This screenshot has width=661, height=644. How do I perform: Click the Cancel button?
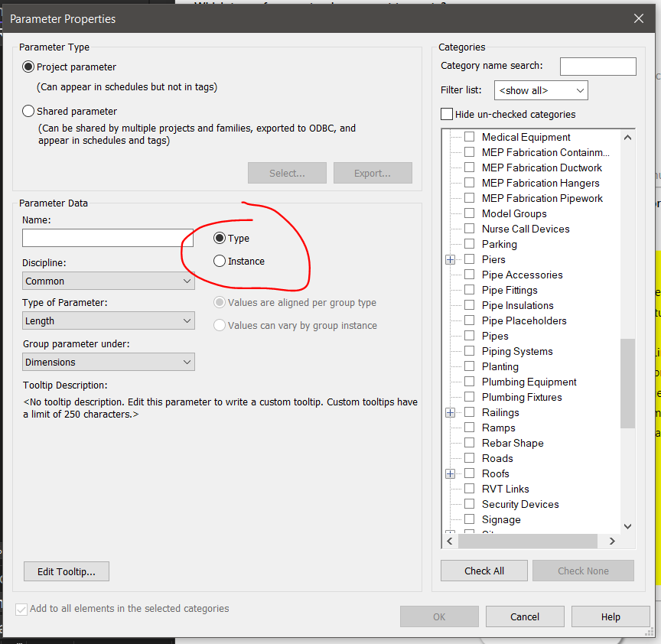tap(525, 616)
